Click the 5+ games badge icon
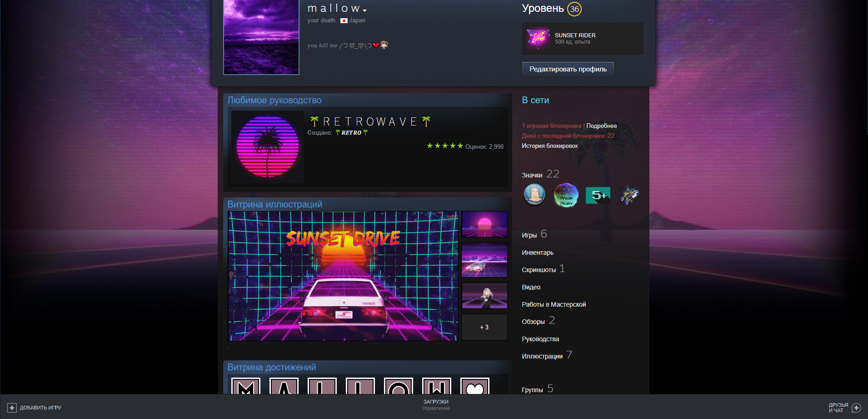The image size is (868, 419). pyautogui.click(x=598, y=195)
